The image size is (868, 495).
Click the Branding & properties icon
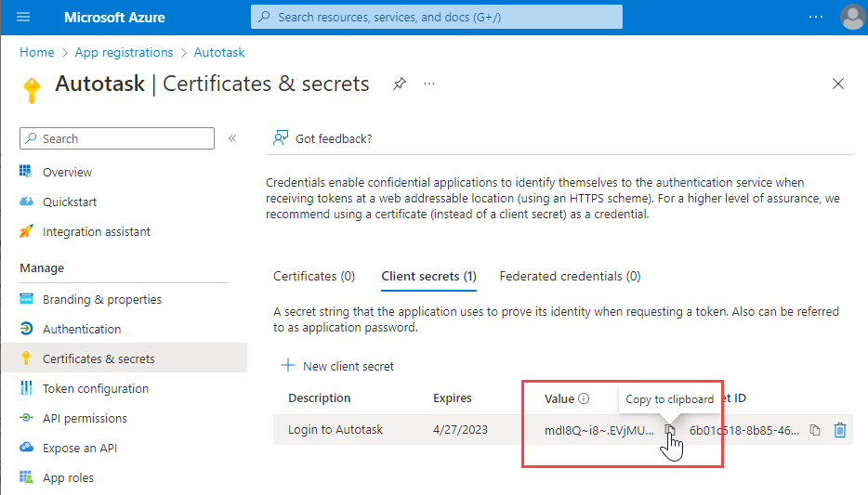tap(26, 299)
